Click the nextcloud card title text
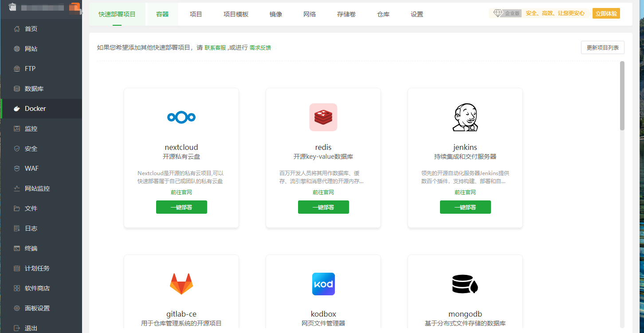This screenshot has height=333, width=644. point(181,147)
